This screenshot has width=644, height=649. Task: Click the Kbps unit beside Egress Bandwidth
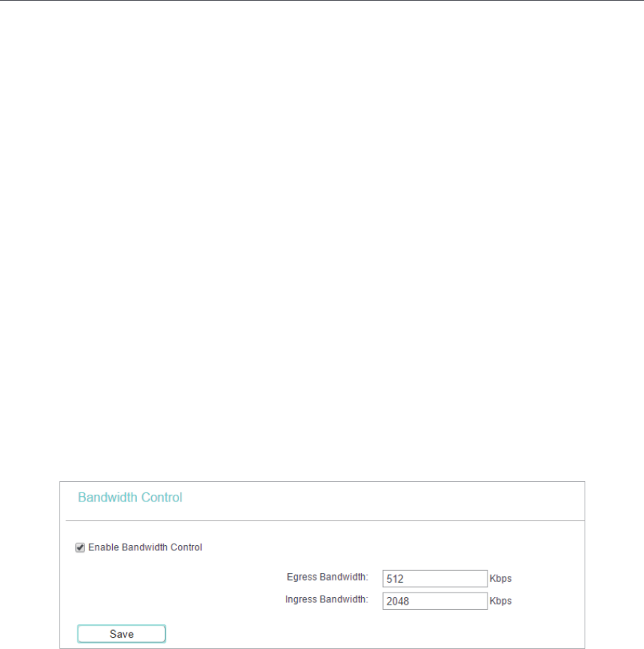tap(500, 579)
